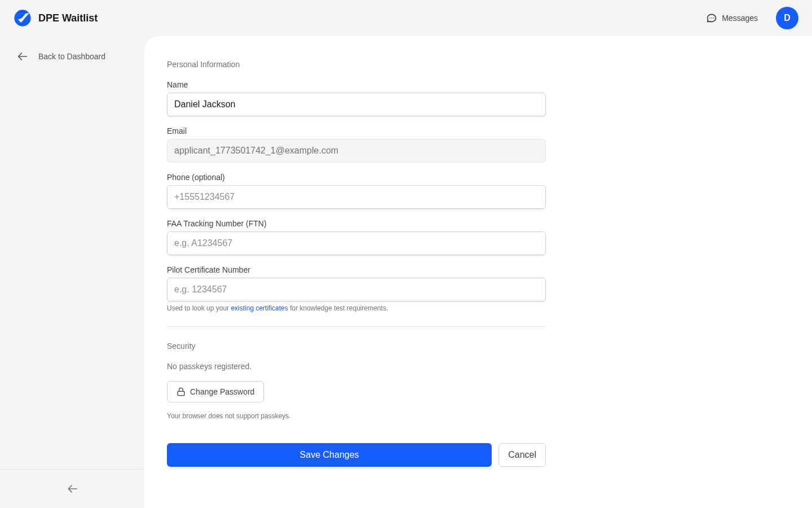Cancel editing the profile
Image resolution: width=812 pixels, height=508 pixels.
(x=522, y=454)
